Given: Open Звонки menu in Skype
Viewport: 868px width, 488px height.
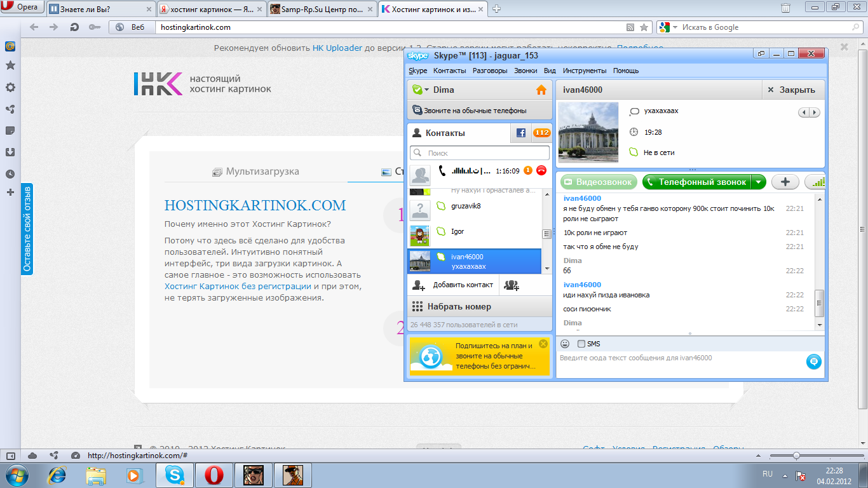Looking at the screenshot, I should click(x=526, y=71).
